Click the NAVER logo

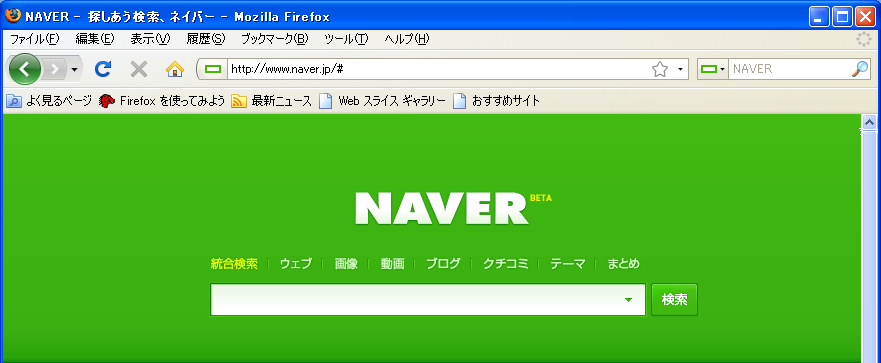click(442, 208)
